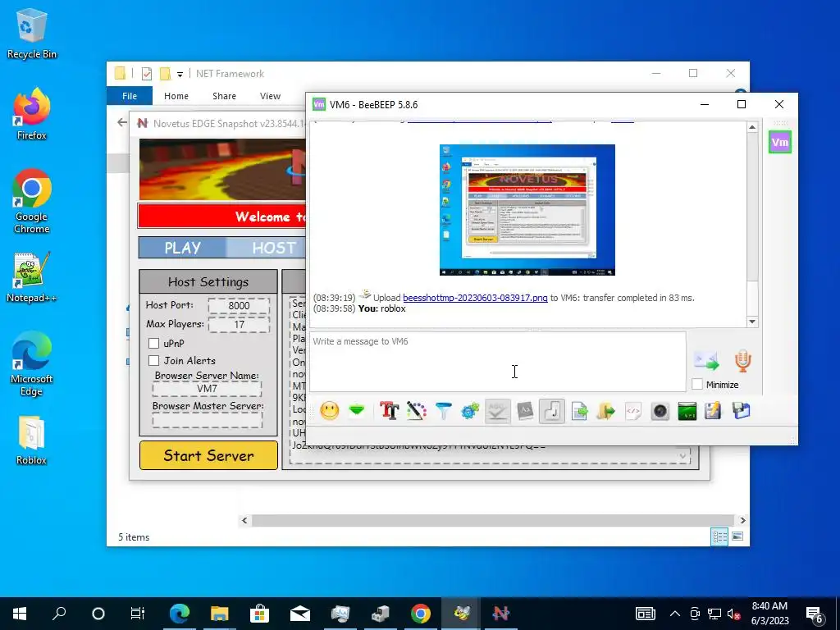
Task: Click the BeeBEEP chat scroll up arrow
Action: click(752, 127)
